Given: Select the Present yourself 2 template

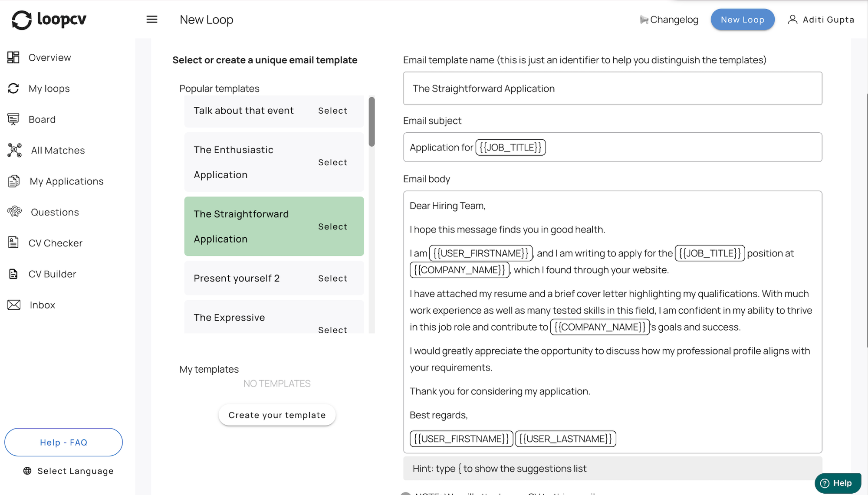Looking at the screenshot, I should click(x=332, y=279).
